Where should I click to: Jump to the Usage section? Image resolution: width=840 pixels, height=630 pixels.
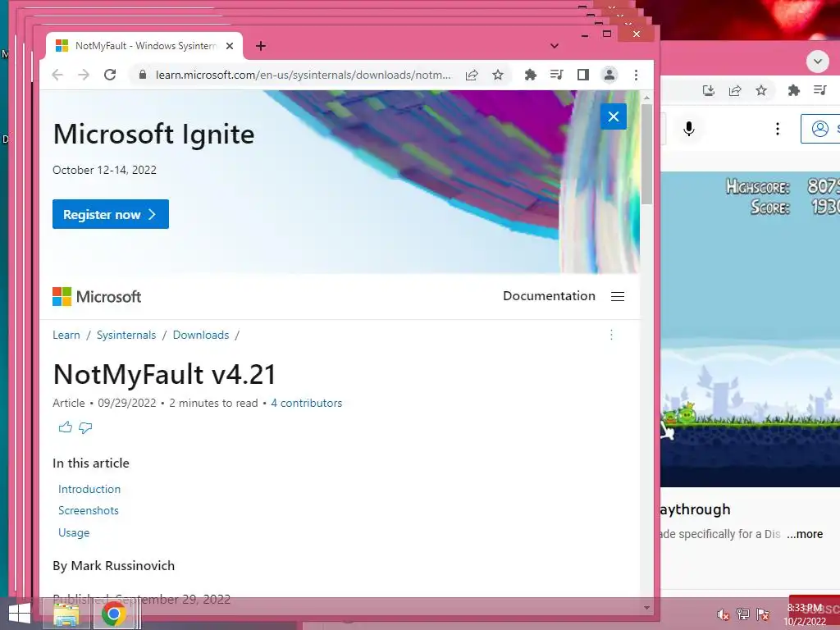74,532
